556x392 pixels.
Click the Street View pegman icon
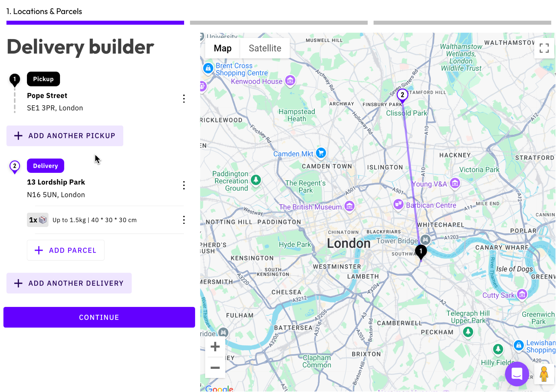pos(544,374)
